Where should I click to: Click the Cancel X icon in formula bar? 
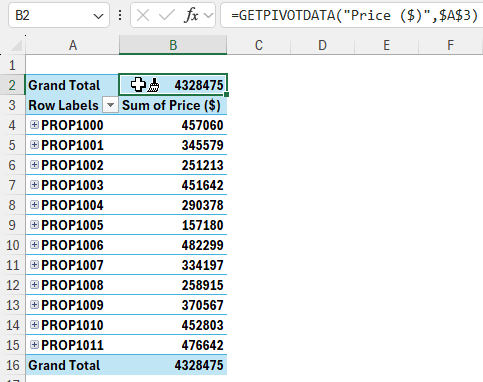pyautogui.click(x=143, y=15)
